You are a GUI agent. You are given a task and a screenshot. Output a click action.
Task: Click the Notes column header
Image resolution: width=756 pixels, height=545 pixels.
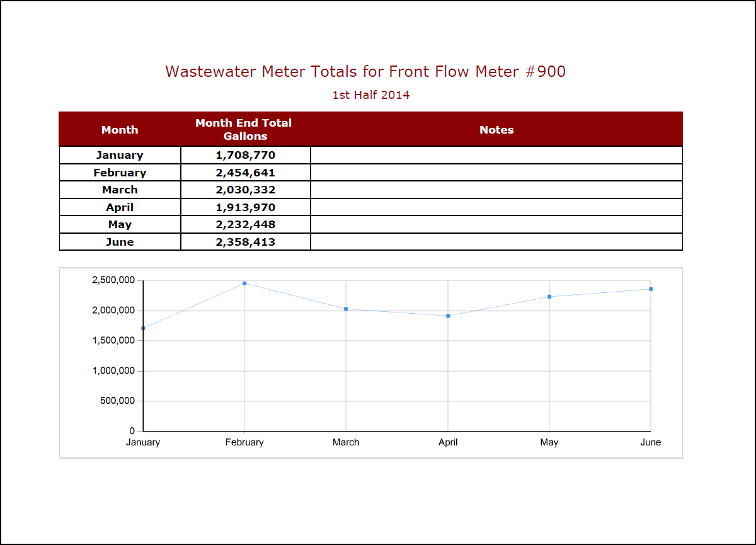(x=496, y=130)
